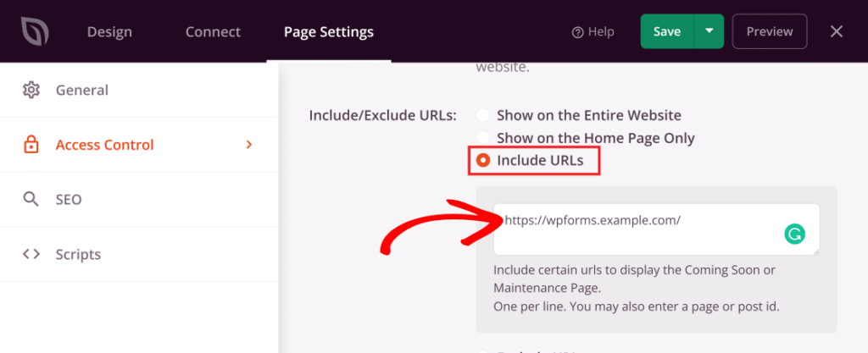Screen dimensions: 868x353
Task: Expand the Access Control chevron
Action: 249,145
